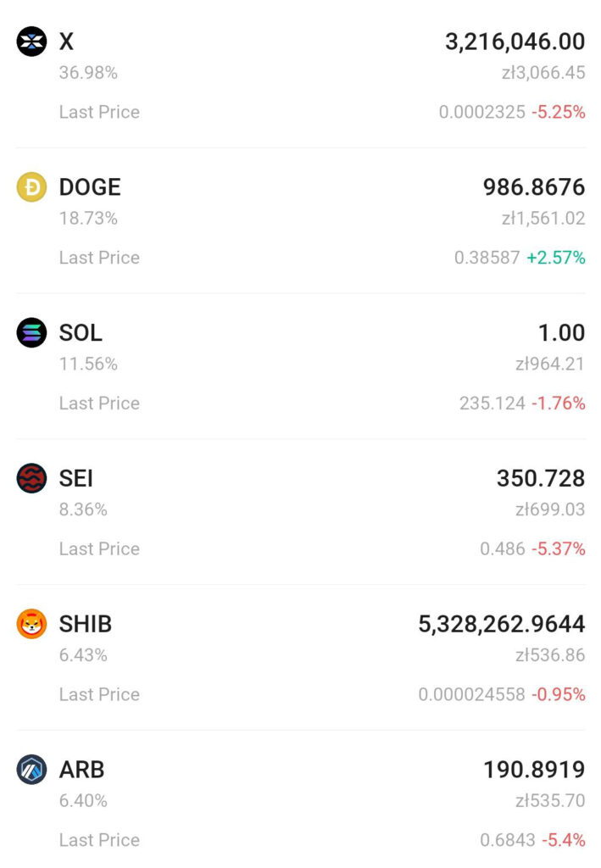Tap DOGE +2.57% price change
Viewport: 601px width, 868px height.
click(x=555, y=258)
